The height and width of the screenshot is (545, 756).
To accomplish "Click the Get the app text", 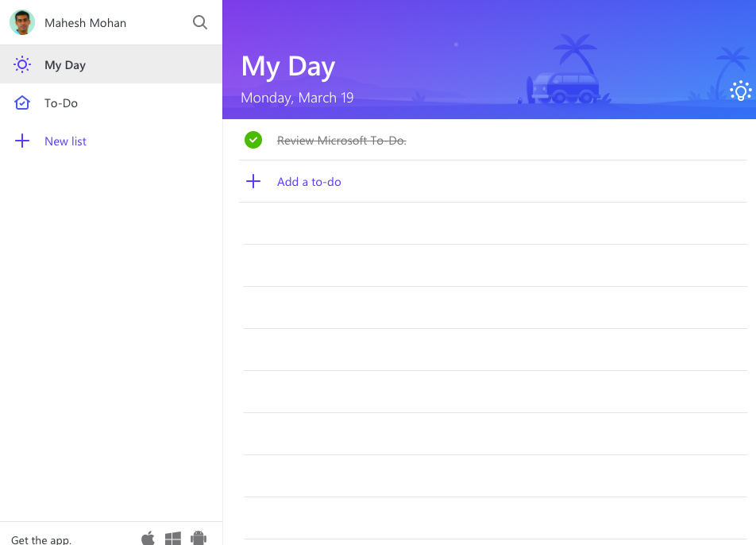I will coord(41,539).
